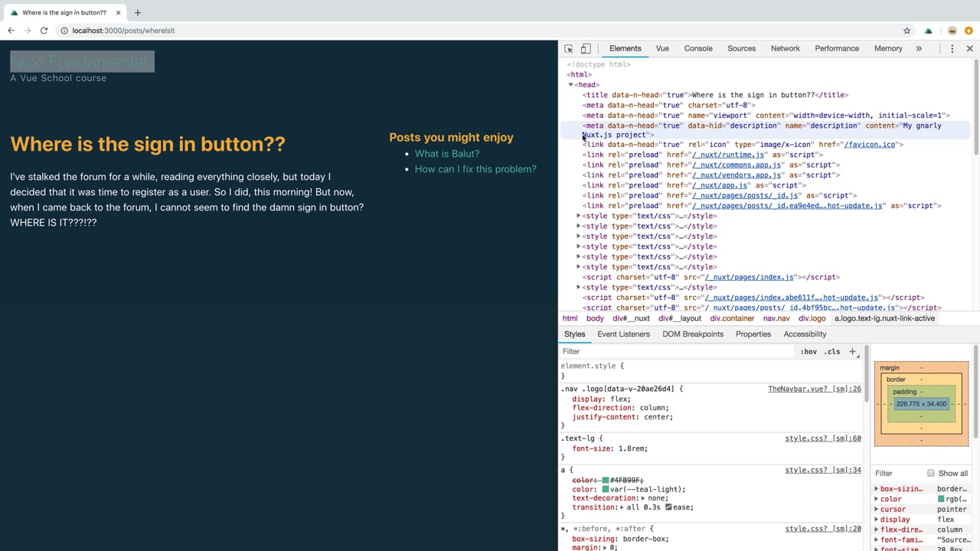This screenshot has height=551, width=980.
Task: Expand transition shorthand arrow
Action: 622,507
